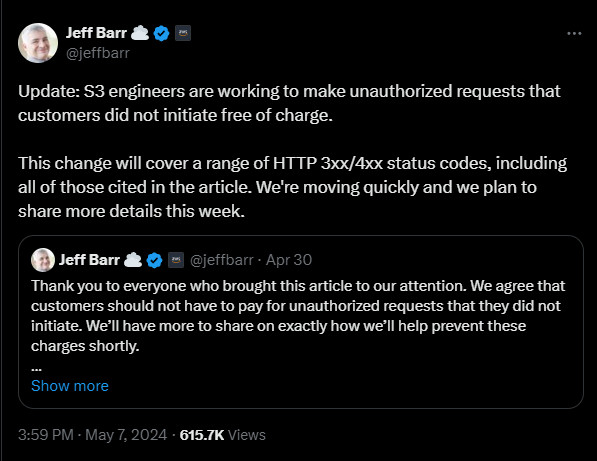Click @jeffbarr handle in quoted tweet

[222, 260]
